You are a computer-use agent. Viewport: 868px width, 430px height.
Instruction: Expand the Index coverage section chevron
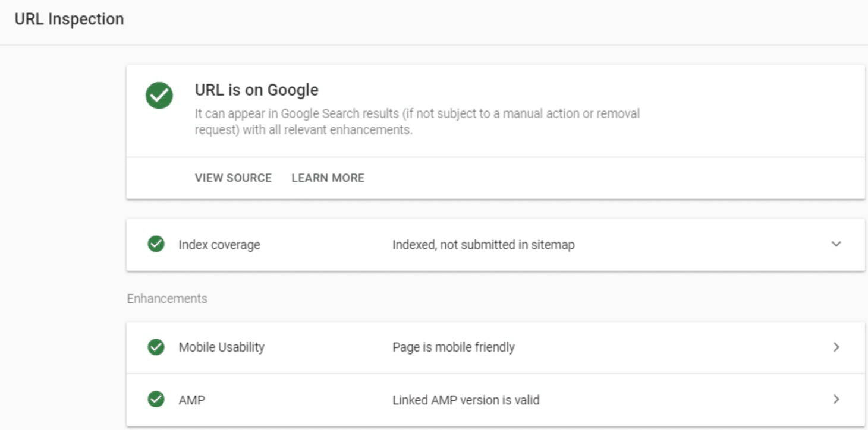point(836,244)
